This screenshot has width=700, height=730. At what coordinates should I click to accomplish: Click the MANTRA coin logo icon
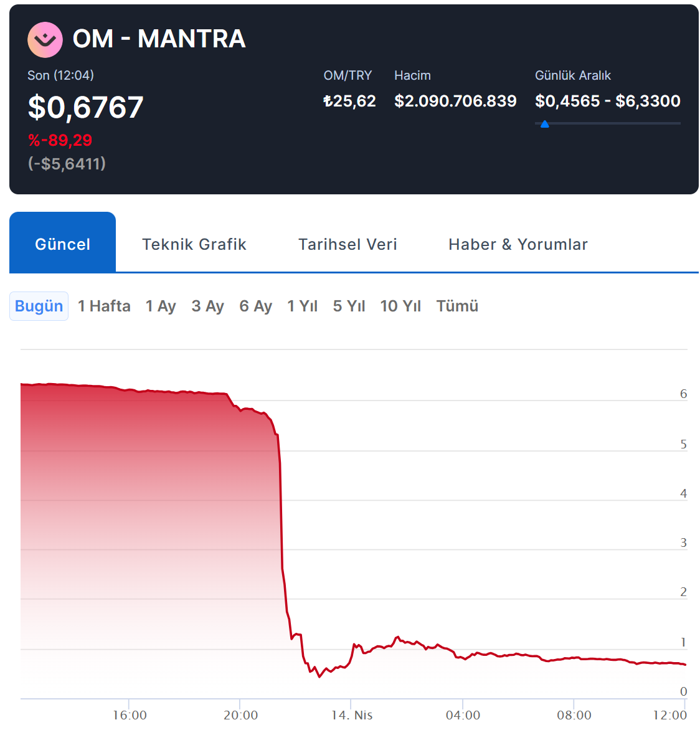pos(45,39)
